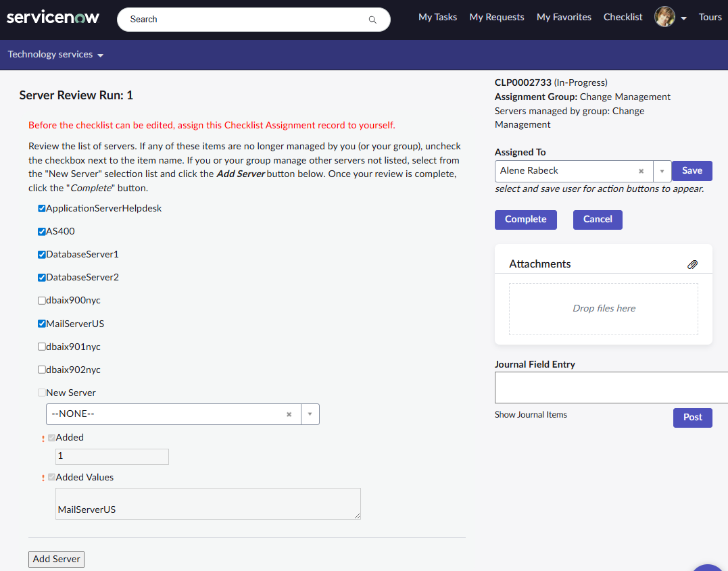Click the Save button
Screen dimensions: 728x571
pos(691,171)
